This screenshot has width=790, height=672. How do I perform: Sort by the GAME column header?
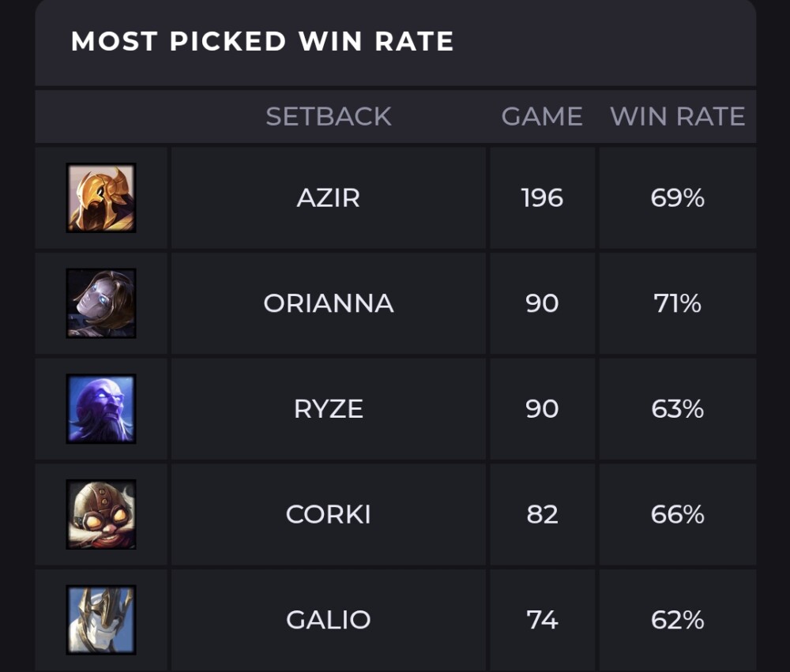[542, 117]
